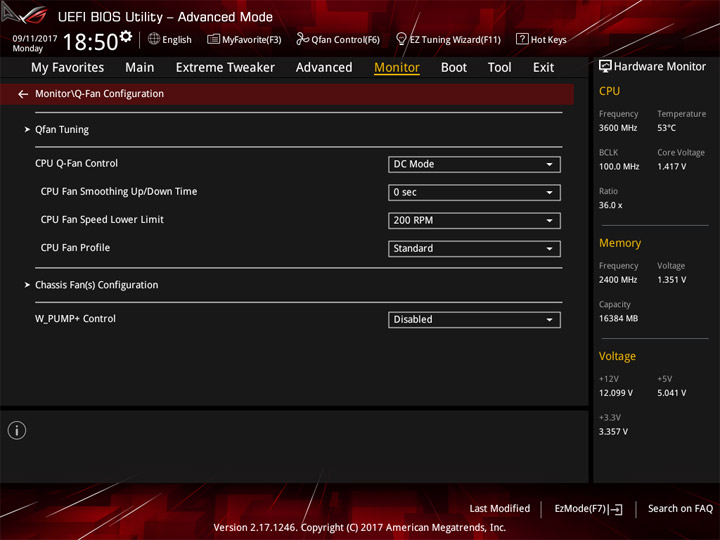Click the CPU Q-Fan Control label
This screenshot has width=720, height=540.
coord(76,163)
